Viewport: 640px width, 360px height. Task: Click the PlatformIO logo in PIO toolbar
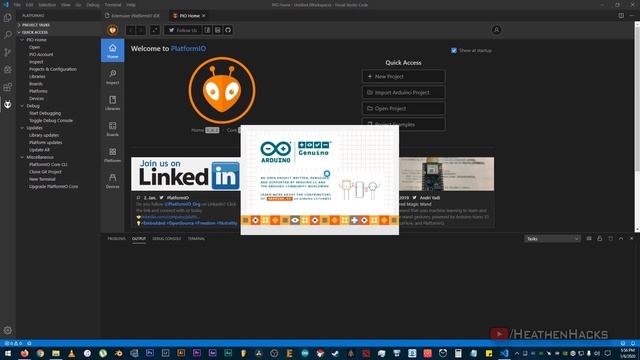(112, 30)
